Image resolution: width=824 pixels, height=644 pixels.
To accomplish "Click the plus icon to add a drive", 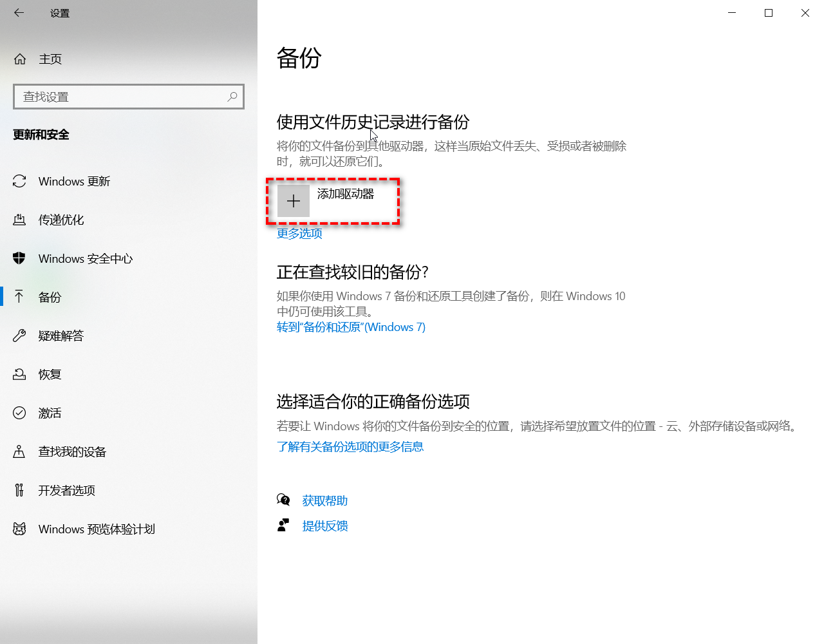I will [x=294, y=201].
